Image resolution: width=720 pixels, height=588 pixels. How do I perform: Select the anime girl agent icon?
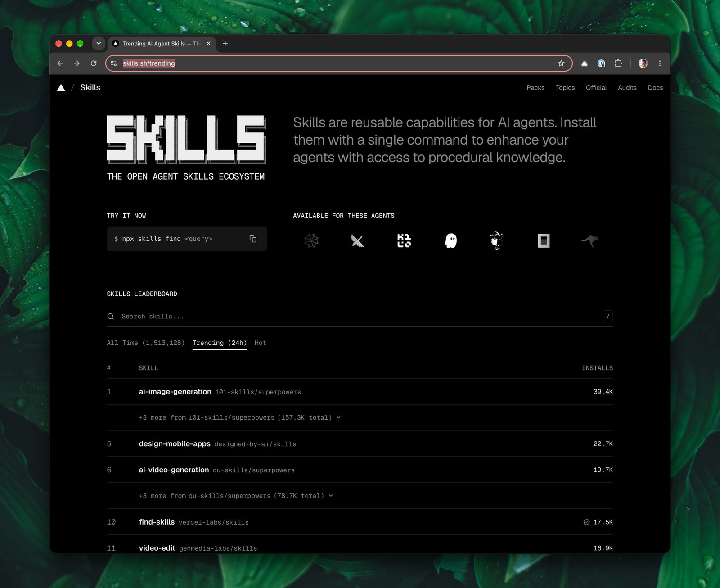click(496, 240)
